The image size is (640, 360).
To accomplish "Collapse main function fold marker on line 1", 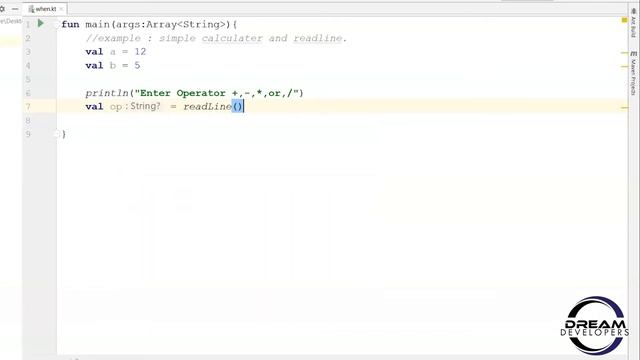I will coord(56,24).
